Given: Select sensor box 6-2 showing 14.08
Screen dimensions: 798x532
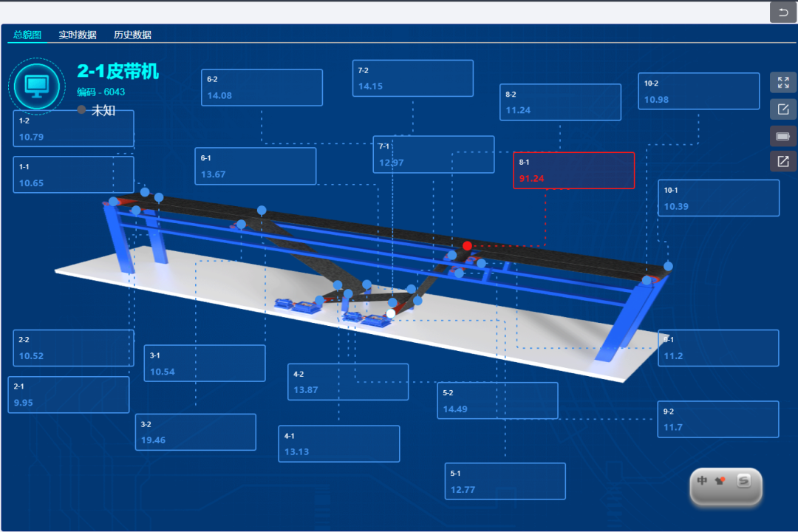Looking at the screenshot, I should click(x=262, y=88).
